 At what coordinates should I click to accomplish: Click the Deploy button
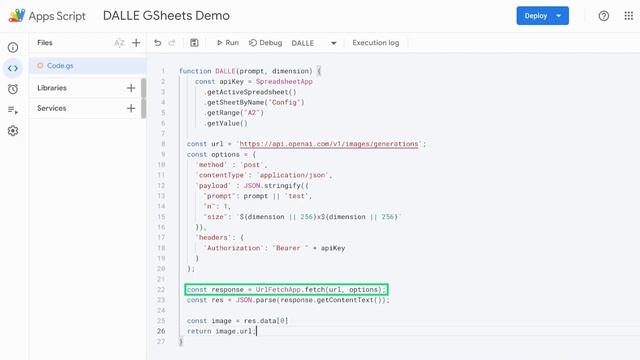pyautogui.click(x=542, y=16)
